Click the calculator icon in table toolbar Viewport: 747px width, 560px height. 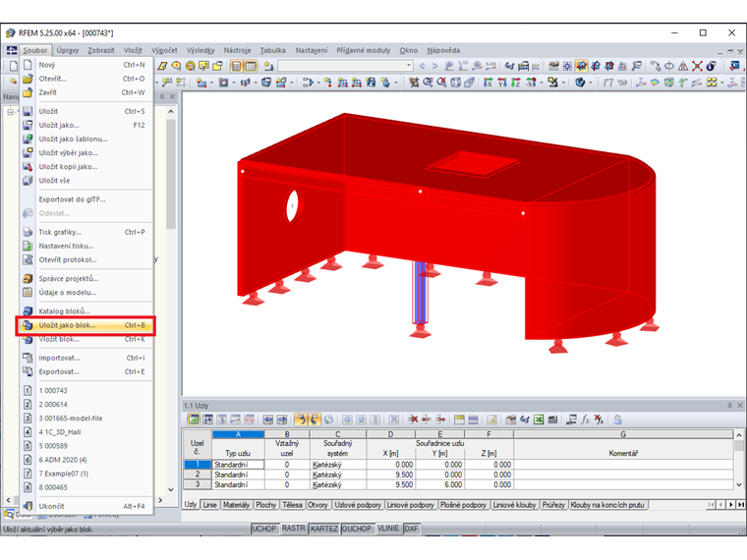552,420
